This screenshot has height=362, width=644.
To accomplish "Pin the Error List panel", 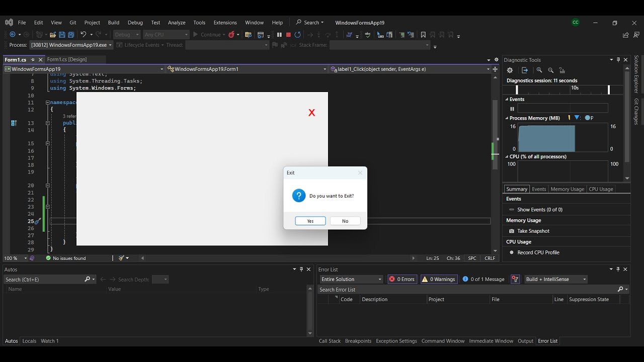I will coord(618,269).
